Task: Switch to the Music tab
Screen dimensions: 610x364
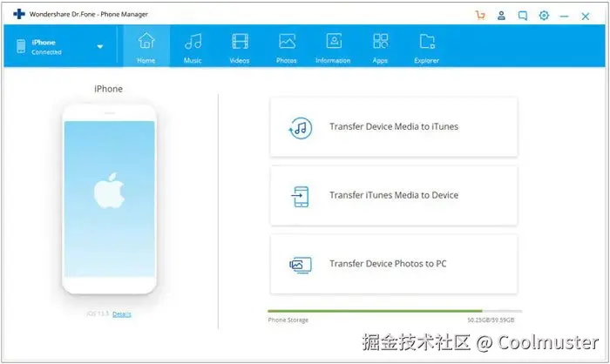Action: tap(193, 46)
